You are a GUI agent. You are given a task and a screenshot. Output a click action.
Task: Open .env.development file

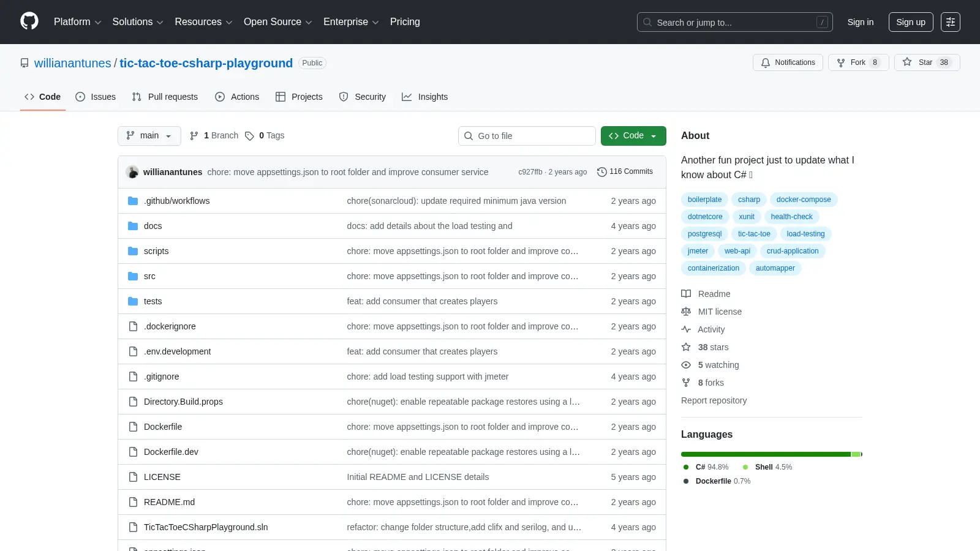[177, 351]
